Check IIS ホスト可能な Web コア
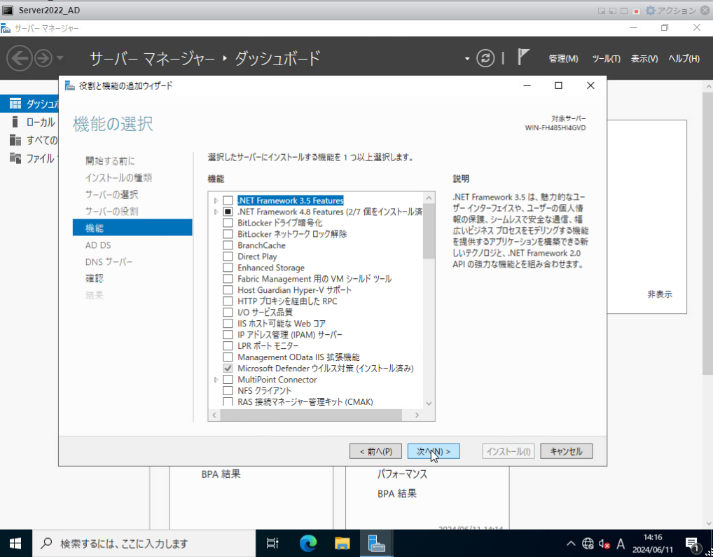 [228, 324]
